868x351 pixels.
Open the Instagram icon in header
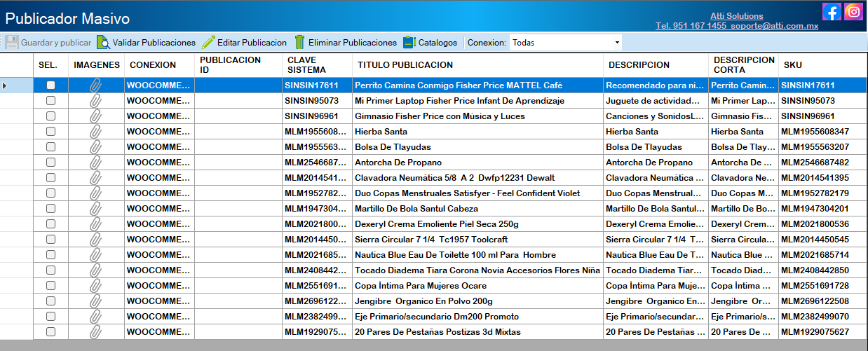click(x=853, y=12)
